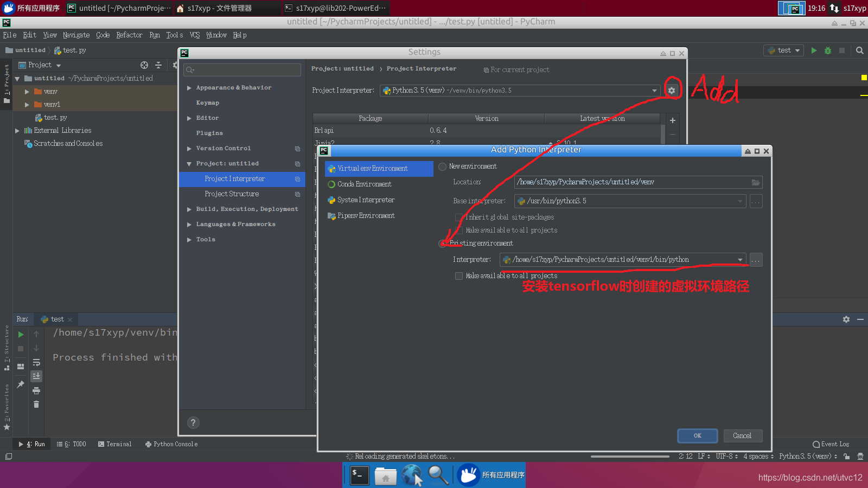Click the pin tab icon in Run panel

[21, 384]
